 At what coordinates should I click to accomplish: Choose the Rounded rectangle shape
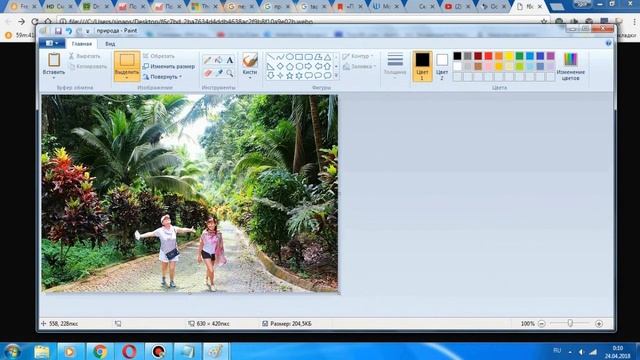pyautogui.click(x=308, y=57)
